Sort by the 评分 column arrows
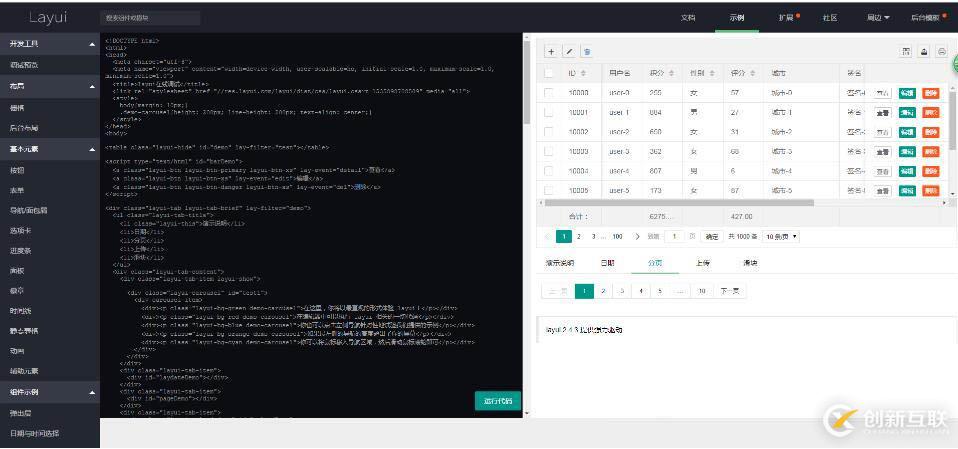Viewport: 958px width, 449px height. coord(752,73)
